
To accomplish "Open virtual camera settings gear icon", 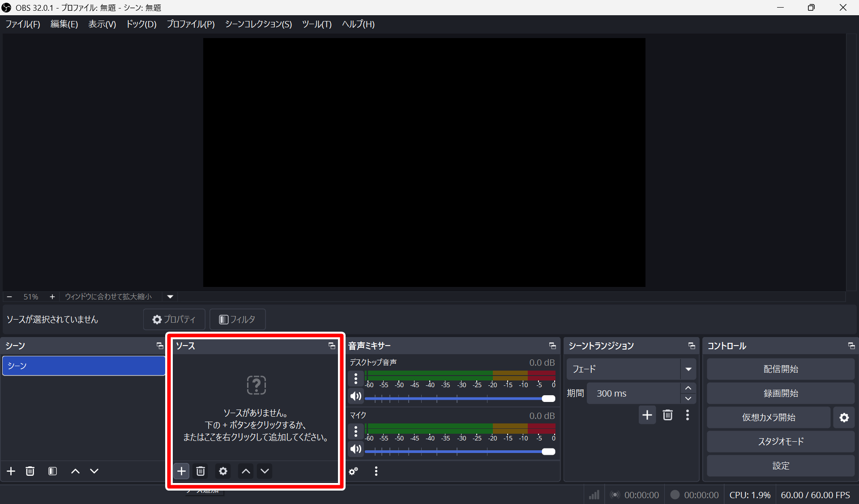I will [844, 418].
